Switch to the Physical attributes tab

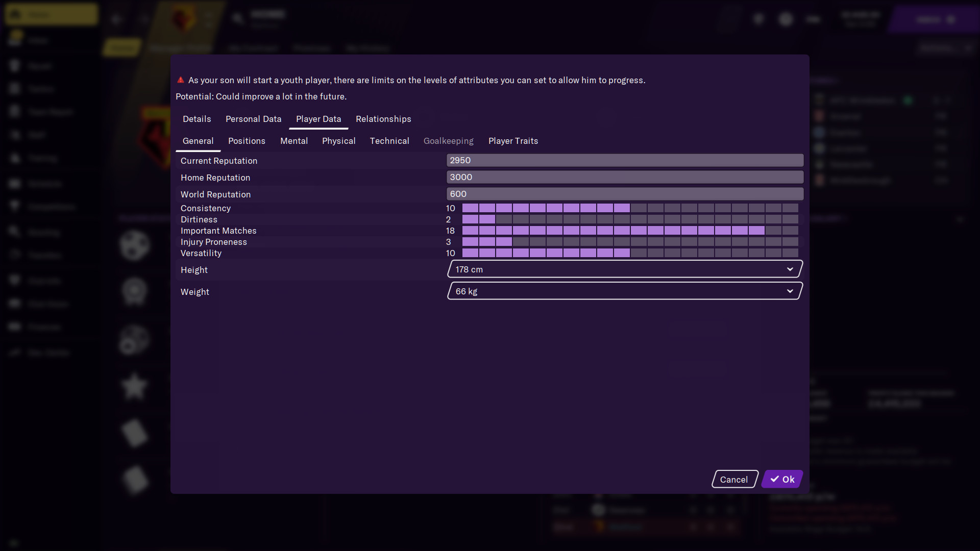pyautogui.click(x=338, y=141)
